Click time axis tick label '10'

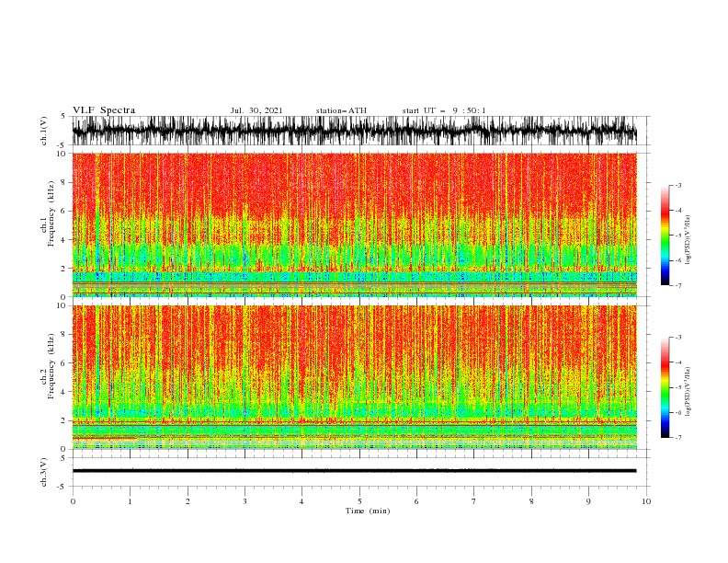coord(646,501)
